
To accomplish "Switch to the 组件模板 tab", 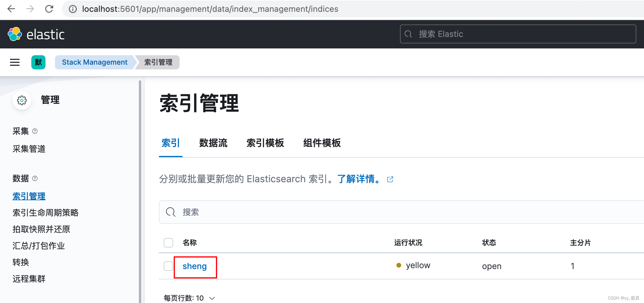I will [322, 143].
